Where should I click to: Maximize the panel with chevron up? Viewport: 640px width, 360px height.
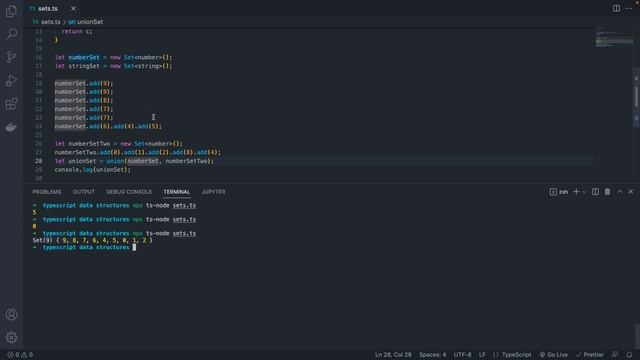coord(620,192)
